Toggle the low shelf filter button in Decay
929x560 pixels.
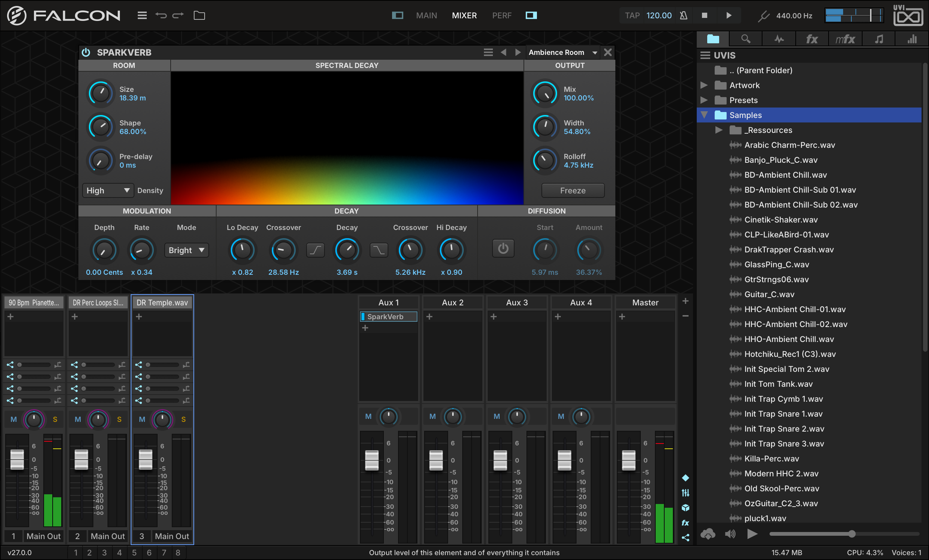tap(315, 249)
